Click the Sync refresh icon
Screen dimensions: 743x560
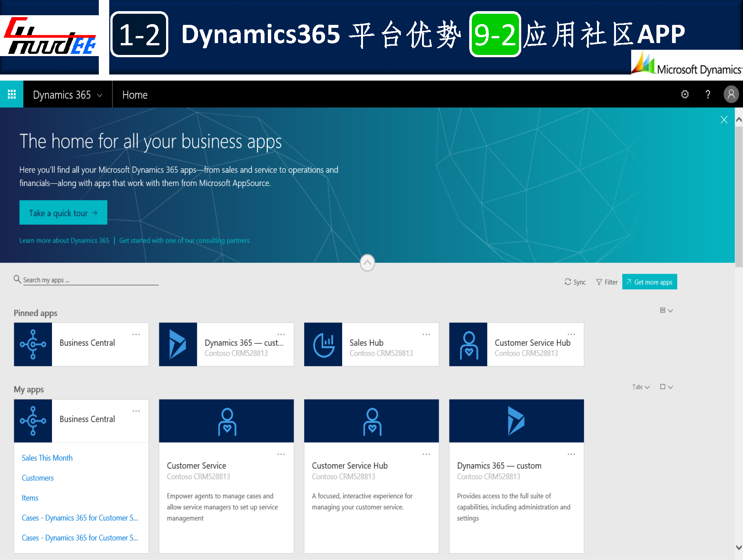coord(568,282)
